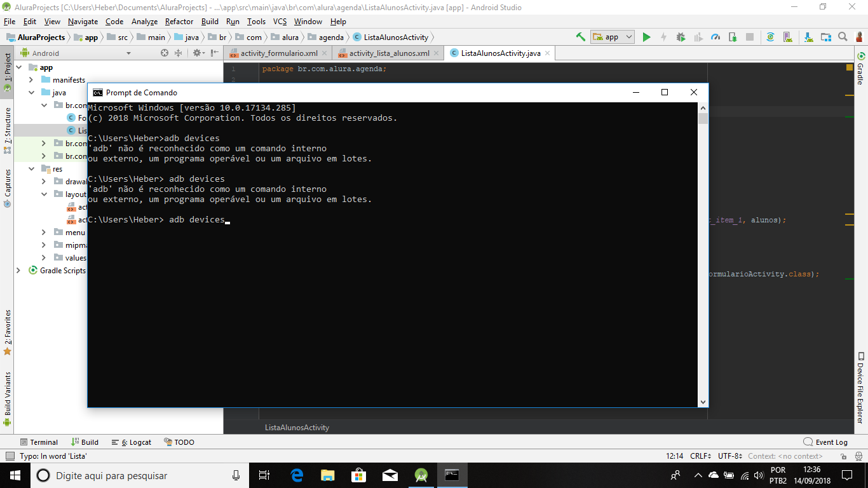The width and height of the screenshot is (868, 488).
Task: Open the AVD Manager icon
Action: tap(787, 37)
